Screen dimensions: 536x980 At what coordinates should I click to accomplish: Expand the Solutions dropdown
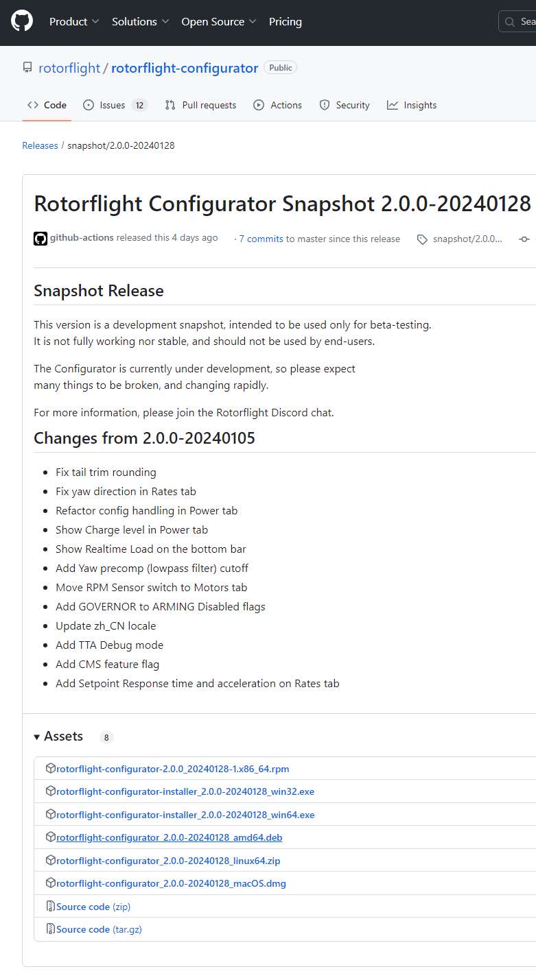pyautogui.click(x=140, y=22)
